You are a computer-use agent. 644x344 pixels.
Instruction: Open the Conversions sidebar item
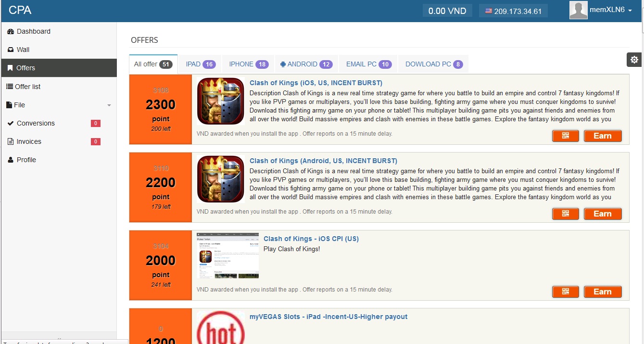tap(59, 123)
